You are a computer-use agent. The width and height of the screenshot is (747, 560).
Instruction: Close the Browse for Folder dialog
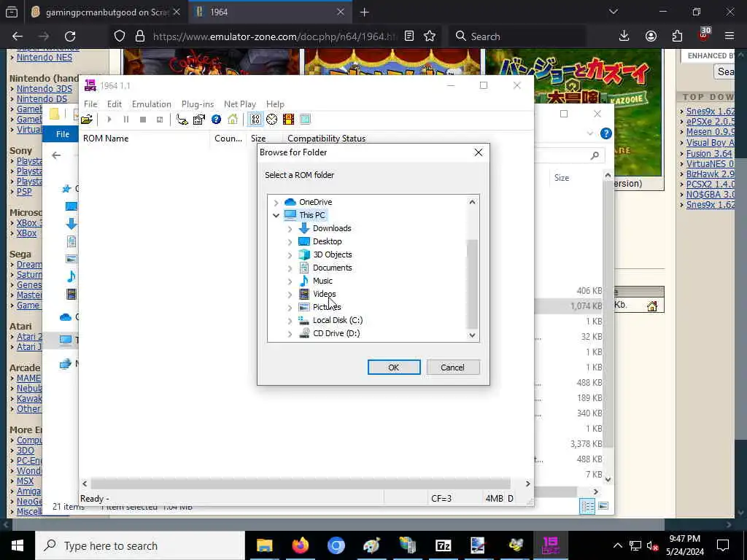(479, 152)
